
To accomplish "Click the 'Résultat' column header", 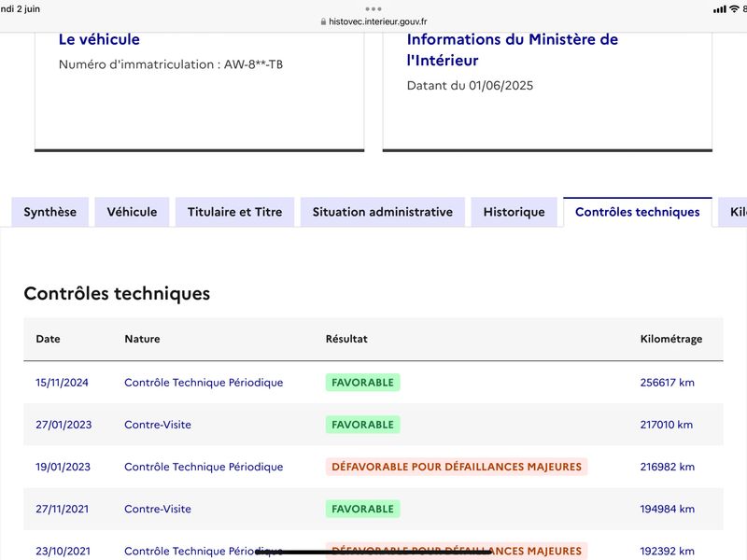I will (346, 339).
